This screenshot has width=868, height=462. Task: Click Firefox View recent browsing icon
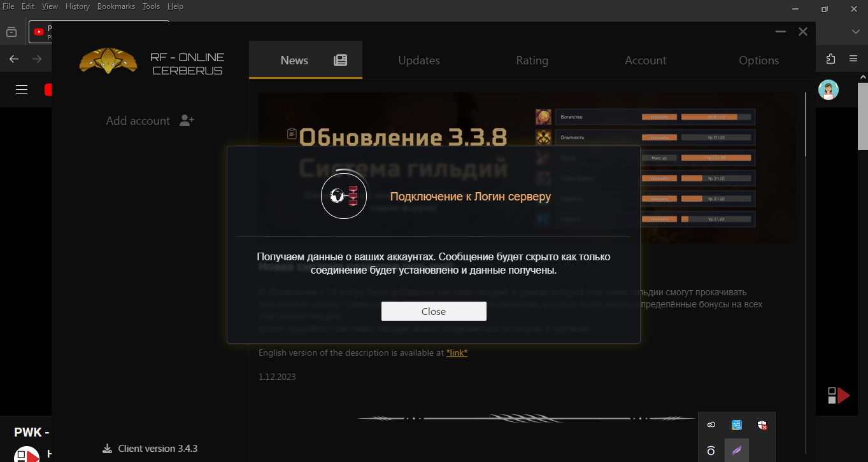tap(11, 31)
